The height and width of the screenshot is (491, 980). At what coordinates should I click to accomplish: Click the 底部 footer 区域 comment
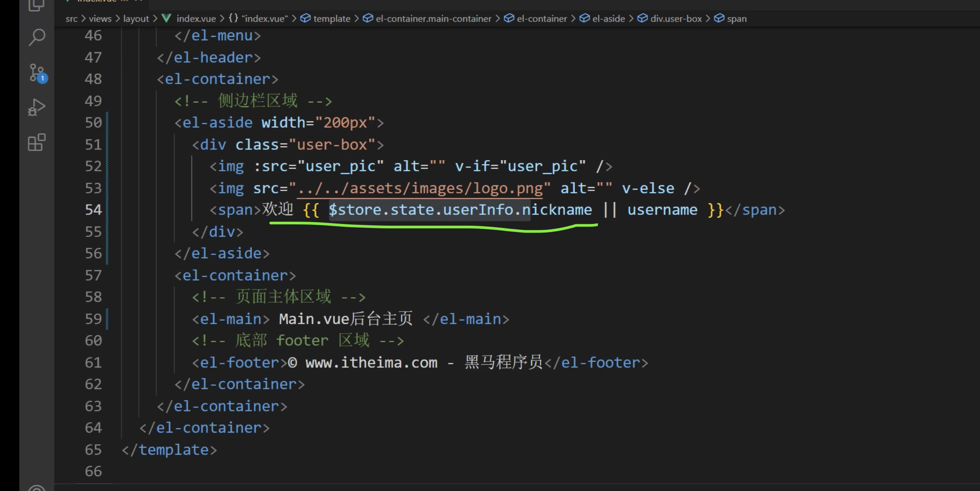(298, 340)
